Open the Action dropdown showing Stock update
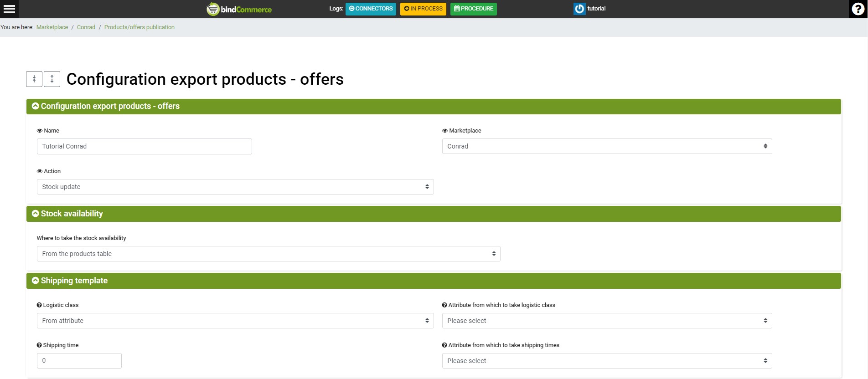 (235, 187)
